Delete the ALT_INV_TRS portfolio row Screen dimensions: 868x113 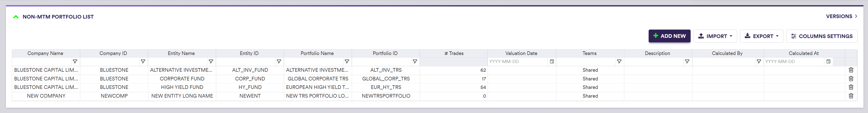point(851,70)
